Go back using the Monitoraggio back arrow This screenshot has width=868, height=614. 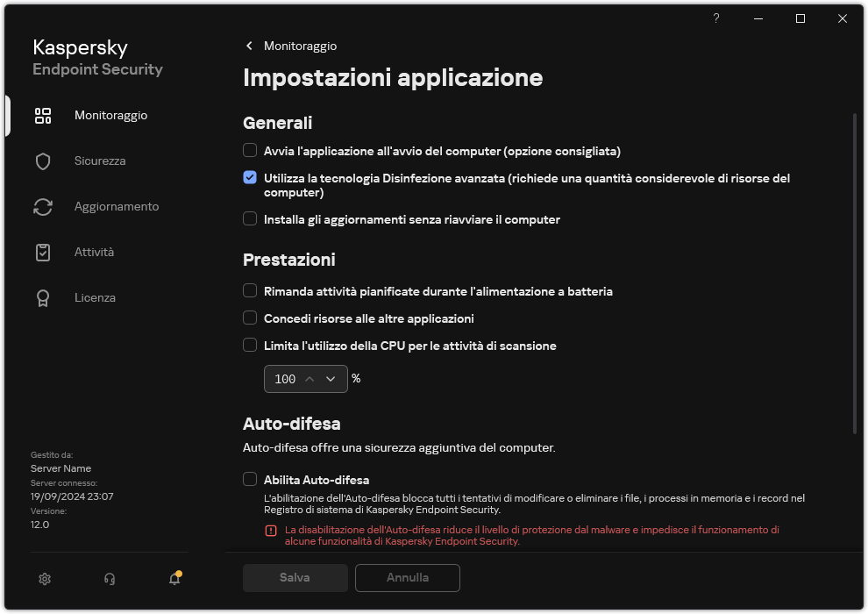248,46
